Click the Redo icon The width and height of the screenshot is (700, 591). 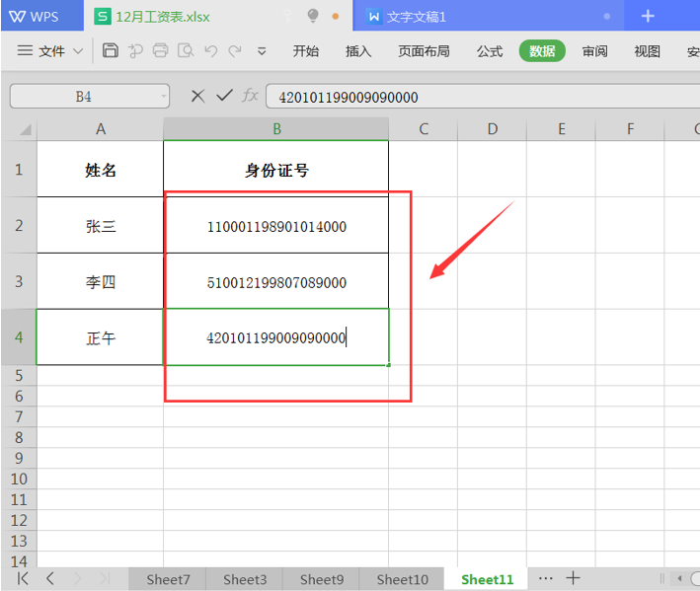pos(235,51)
